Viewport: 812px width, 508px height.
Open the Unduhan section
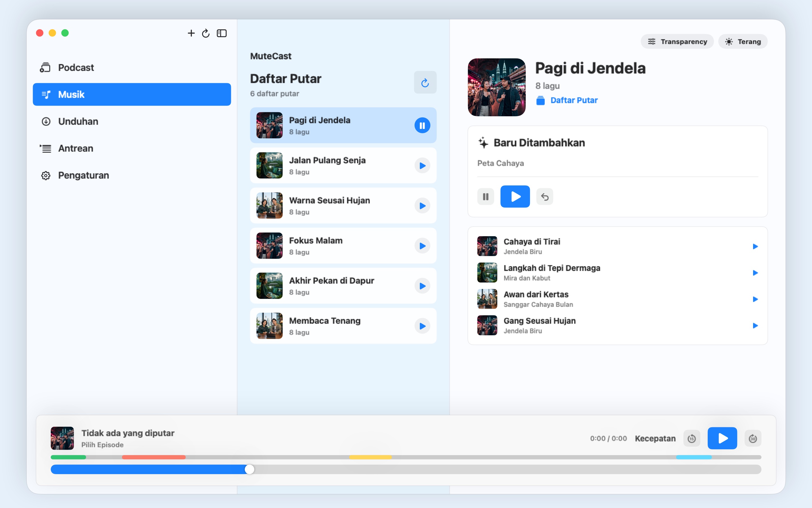tap(132, 121)
